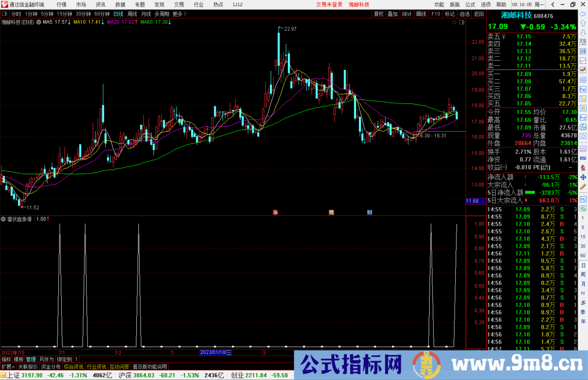The width and height of the screenshot is (588, 380).
Task: Toggle the 潜伏追涨停 indicator collapse circle
Action: pyautogui.click(x=3, y=219)
